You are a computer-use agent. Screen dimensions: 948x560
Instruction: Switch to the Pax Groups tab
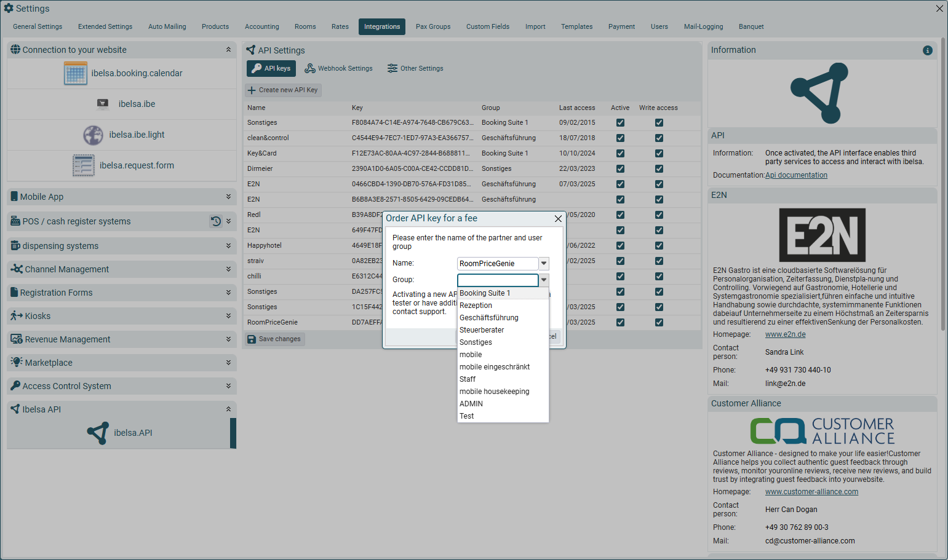click(x=433, y=27)
